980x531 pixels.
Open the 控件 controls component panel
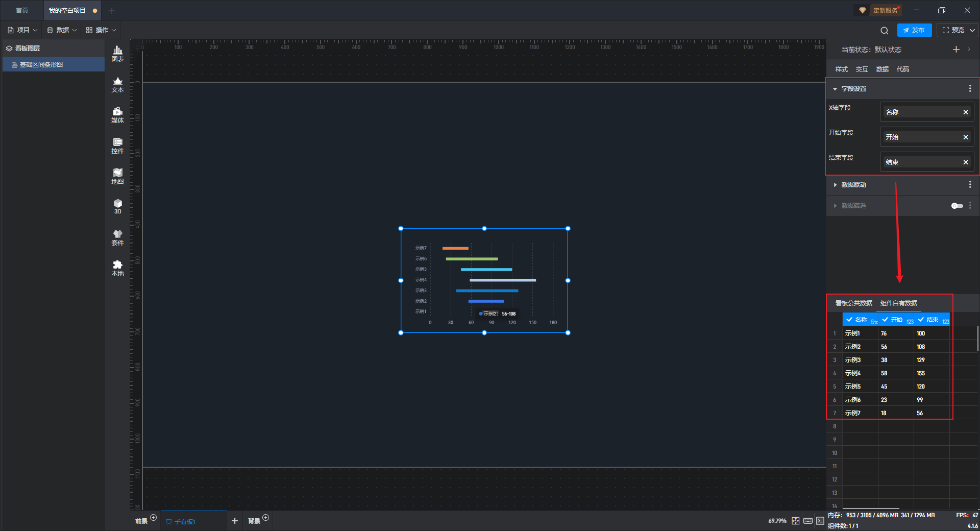117,146
